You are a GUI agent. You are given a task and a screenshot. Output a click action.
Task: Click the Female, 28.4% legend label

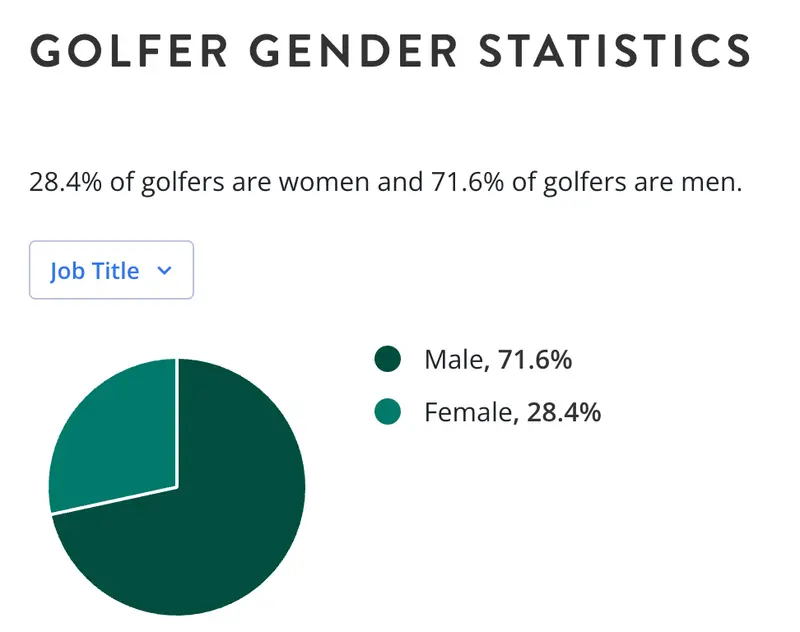[x=512, y=412]
